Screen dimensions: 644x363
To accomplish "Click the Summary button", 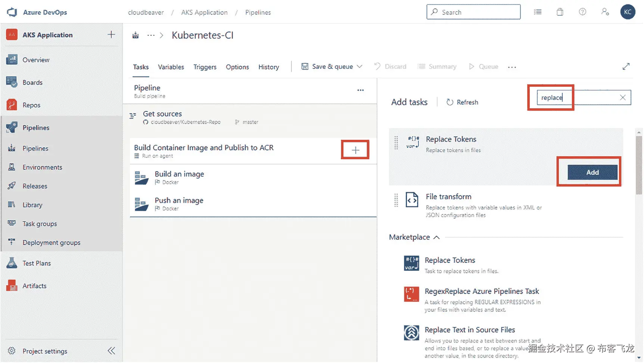I will coord(437,67).
